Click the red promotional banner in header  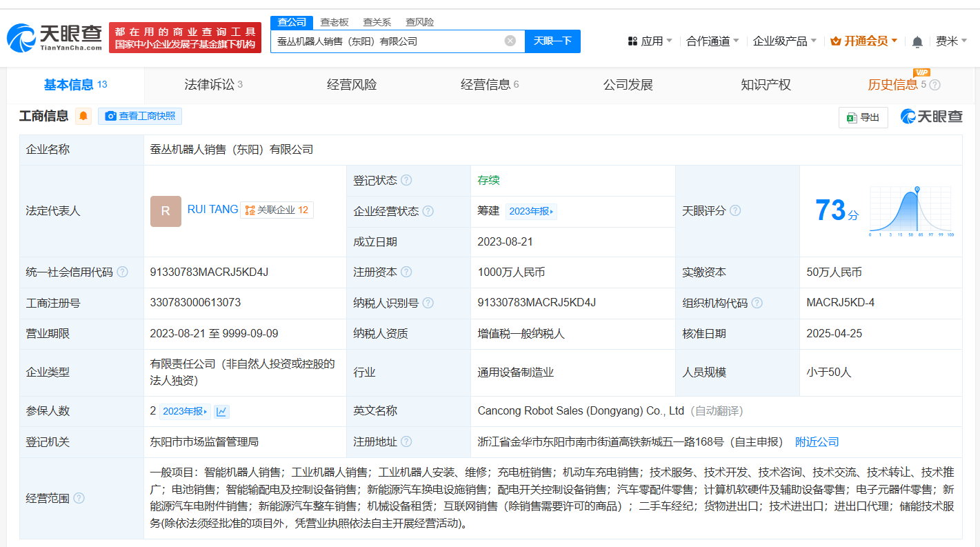[x=186, y=37]
